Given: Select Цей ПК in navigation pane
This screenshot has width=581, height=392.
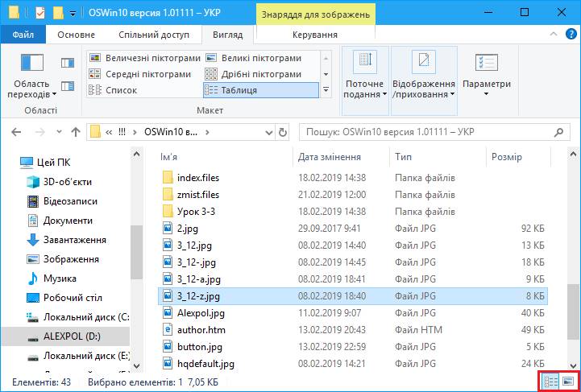Looking at the screenshot, I should click(x=45, y=163).
